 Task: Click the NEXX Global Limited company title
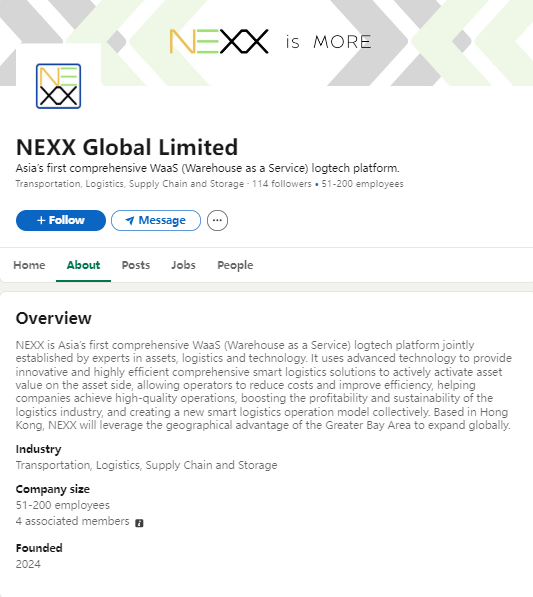[127, 147]
